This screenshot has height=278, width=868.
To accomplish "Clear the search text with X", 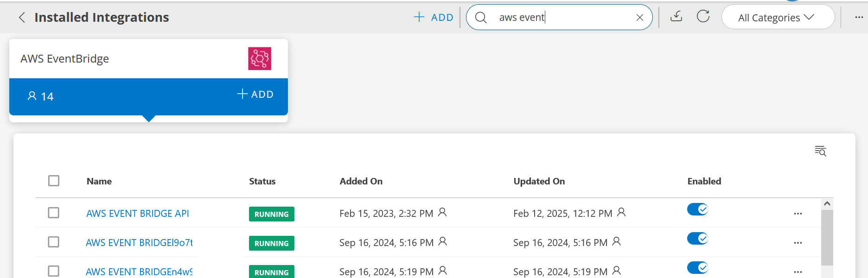I will pyautogui.click(x=640, y=18).
